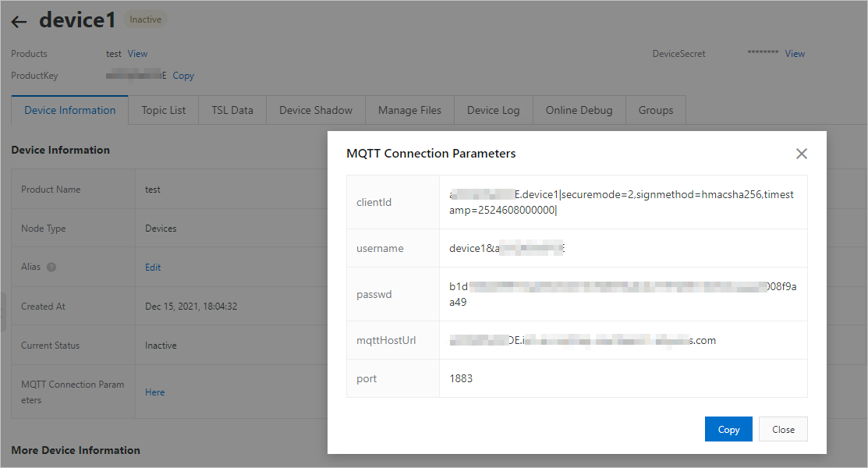Copy the ProductKey value
The image size is (868, 468).
(183, 76)
